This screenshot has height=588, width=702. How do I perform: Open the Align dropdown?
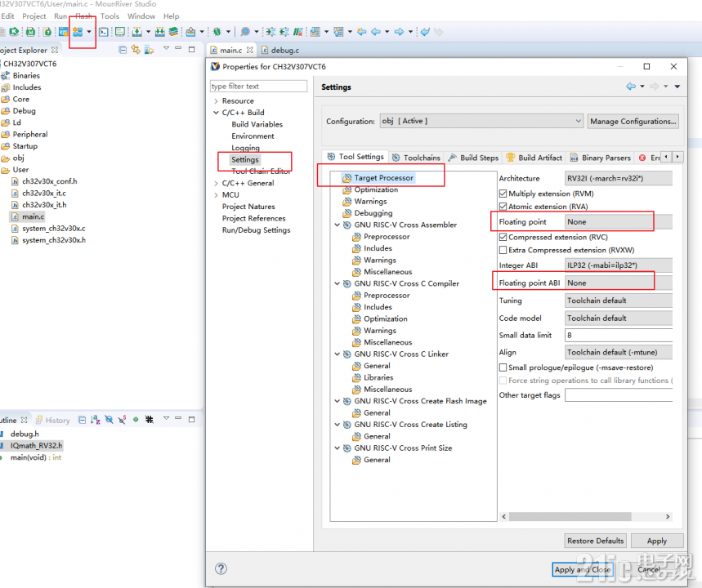tap(619, 352)
